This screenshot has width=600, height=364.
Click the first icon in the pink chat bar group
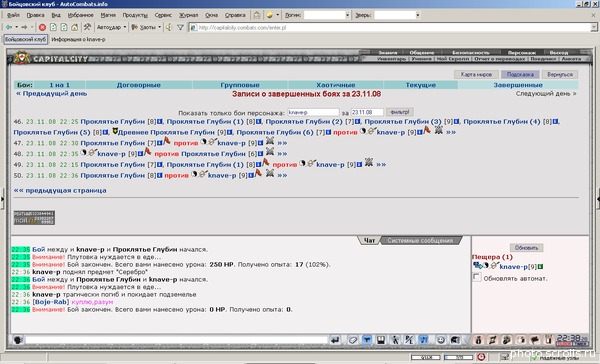pos(479,340)
